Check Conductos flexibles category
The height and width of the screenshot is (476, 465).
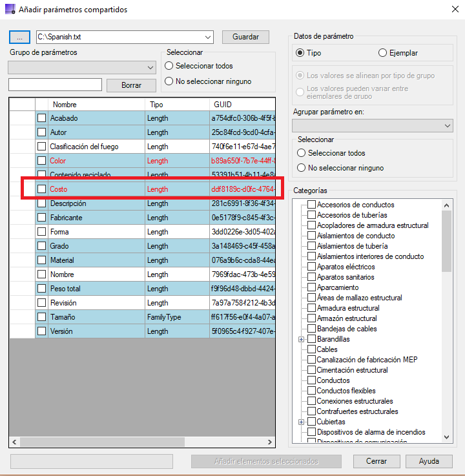pyautogui.click(x=311, y=390)
